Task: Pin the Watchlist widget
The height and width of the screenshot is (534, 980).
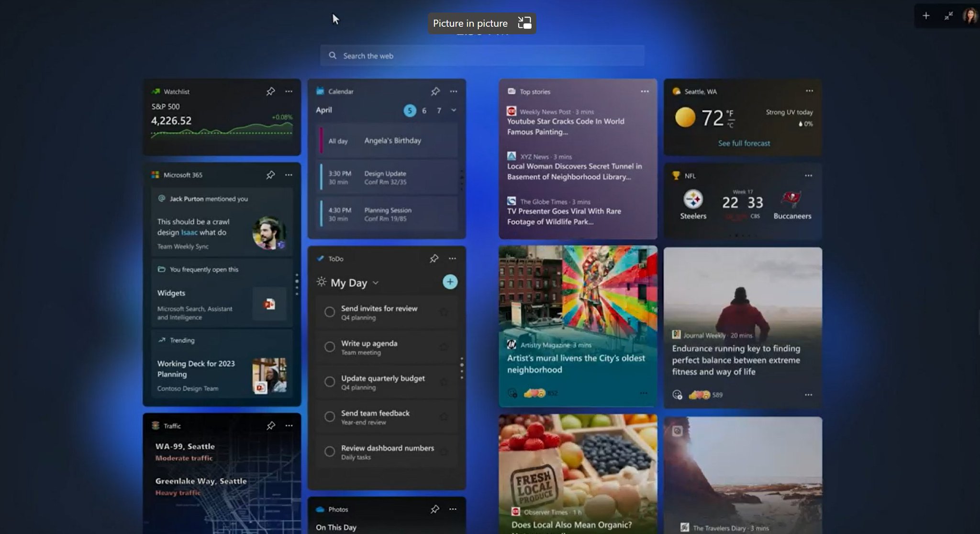Action: (270, 91)
